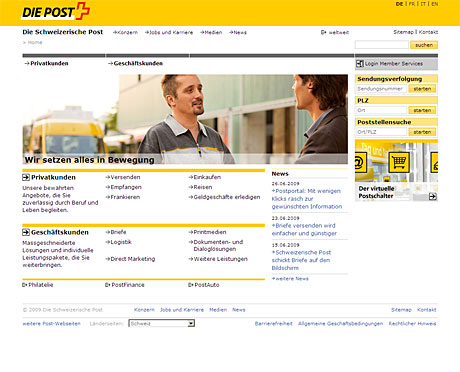Open Konzern in top navigation
Viewport: 460px width, 372px height.
coord(125,32)
